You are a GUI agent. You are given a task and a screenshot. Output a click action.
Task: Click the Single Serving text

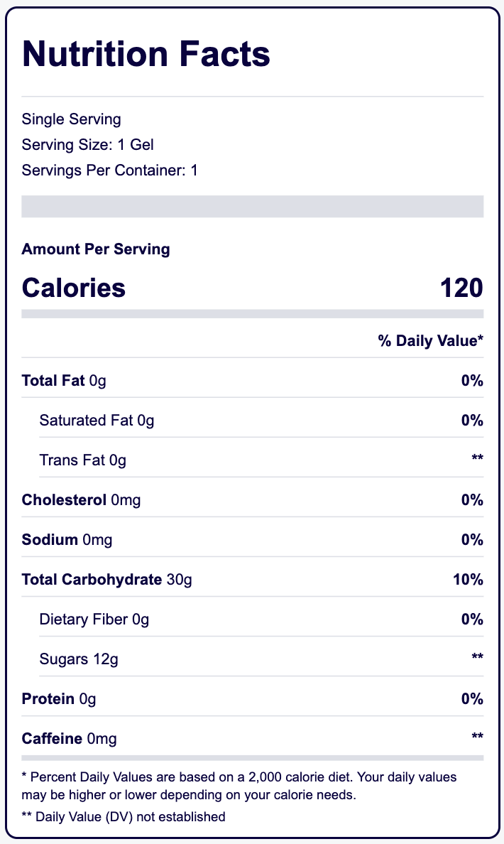72,119
